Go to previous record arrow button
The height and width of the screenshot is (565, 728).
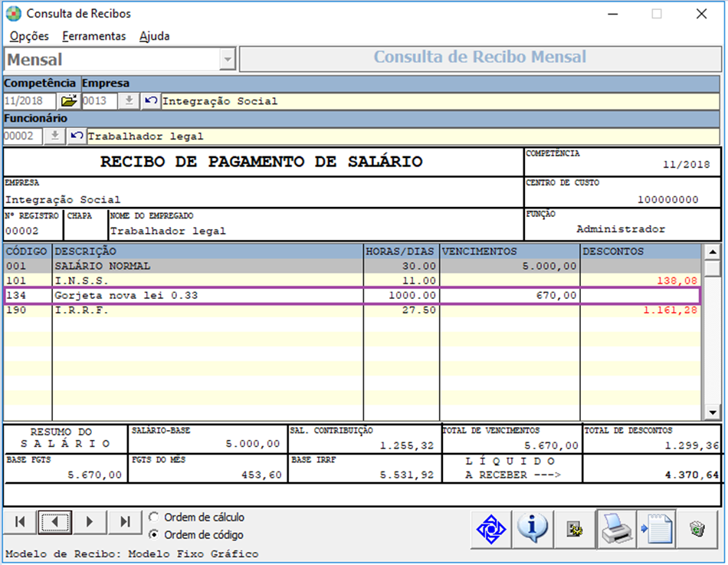pyautogui.click(x=54, y=522)
